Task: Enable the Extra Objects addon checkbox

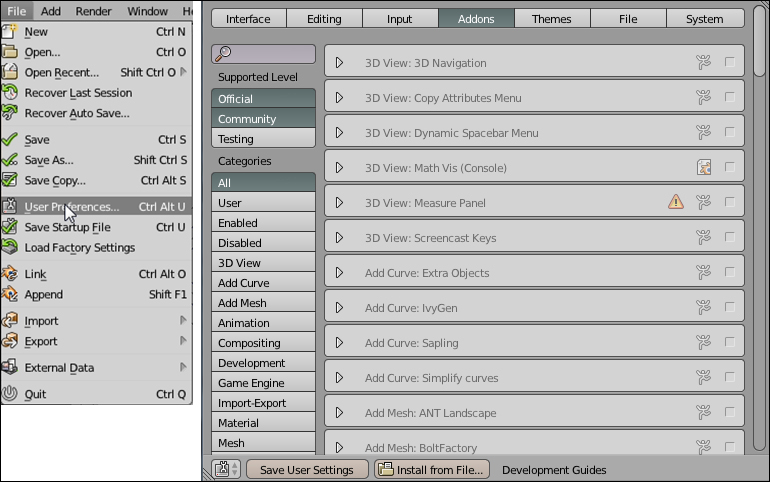Action: click(x=730, y=272)
